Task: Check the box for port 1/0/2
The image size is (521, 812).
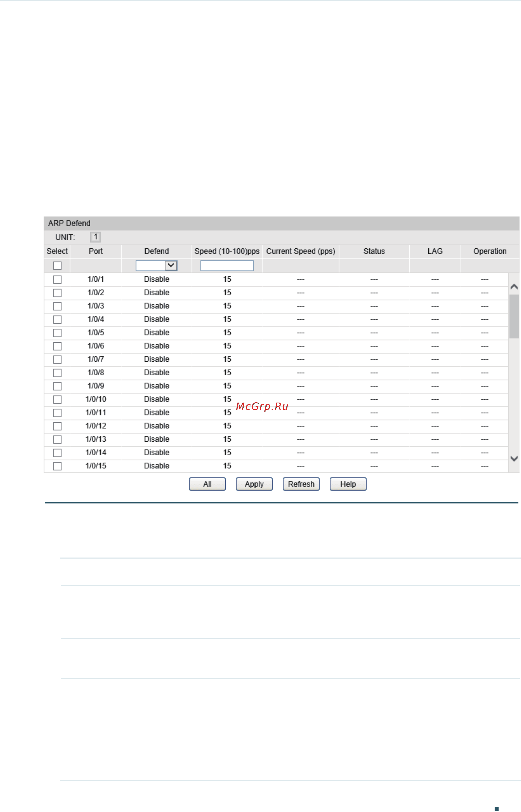Action: (x=58, y=293)
